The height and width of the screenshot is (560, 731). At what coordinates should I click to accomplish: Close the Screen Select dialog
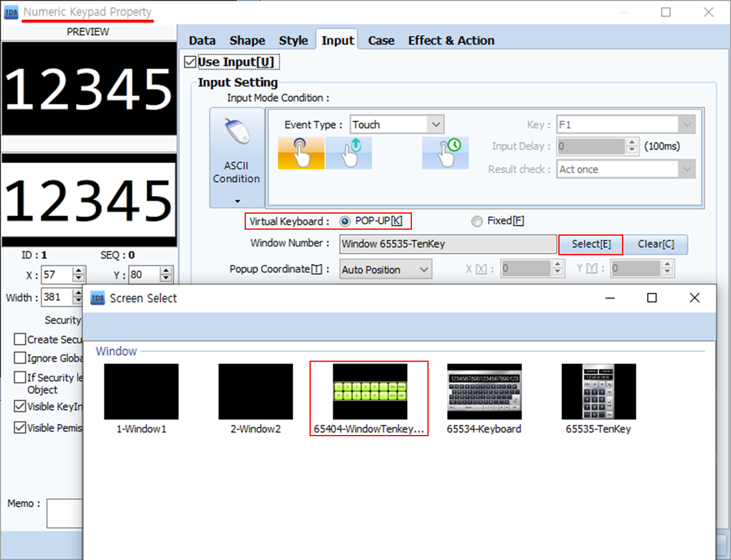click(694, 298)
